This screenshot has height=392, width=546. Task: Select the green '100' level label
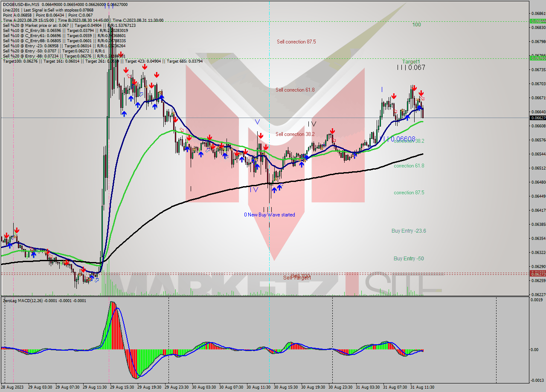[x=416, y=25]
